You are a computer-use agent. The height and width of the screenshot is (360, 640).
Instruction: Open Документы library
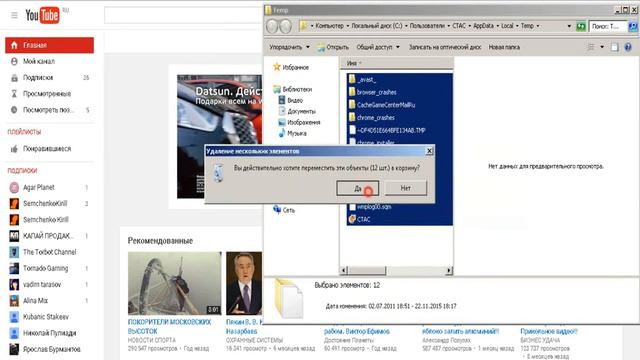click(297, 111)
